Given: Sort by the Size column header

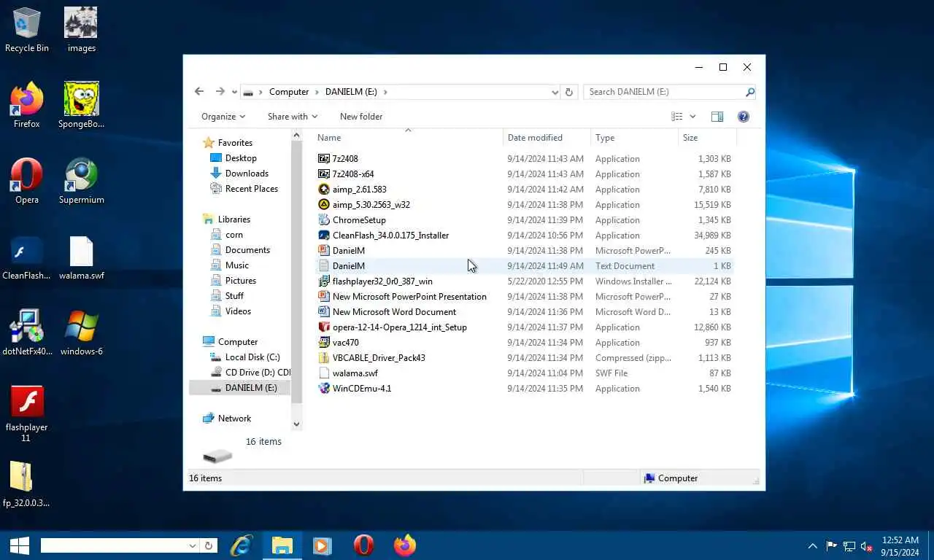Looking at the screenshot, I should pos(707,138).
